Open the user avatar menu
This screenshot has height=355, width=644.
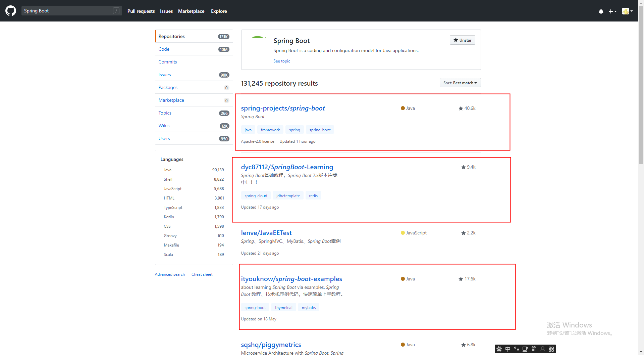(x=627, y=11)
